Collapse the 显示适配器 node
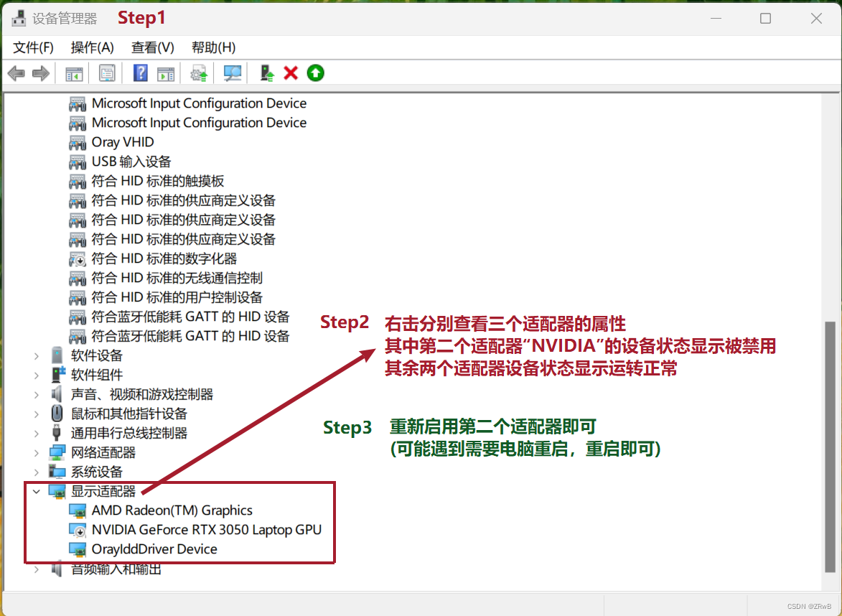 click(36, 491)
